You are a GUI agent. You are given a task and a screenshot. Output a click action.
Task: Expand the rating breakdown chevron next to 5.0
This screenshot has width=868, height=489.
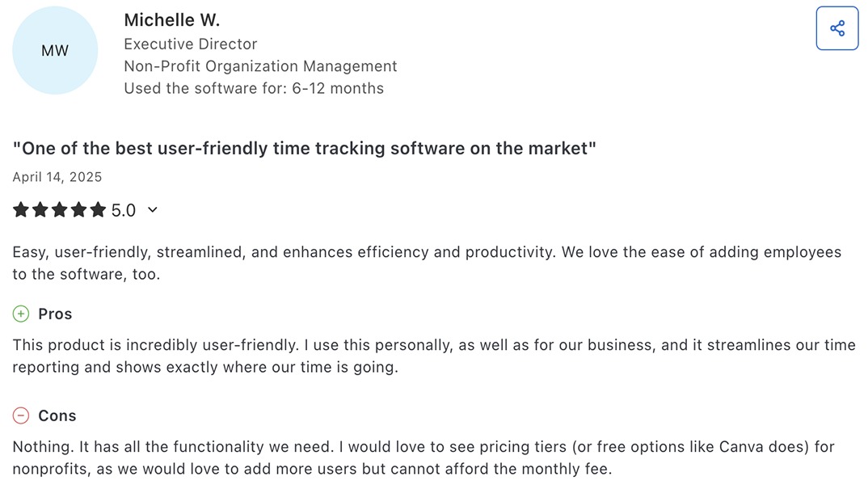click(153, 210)
